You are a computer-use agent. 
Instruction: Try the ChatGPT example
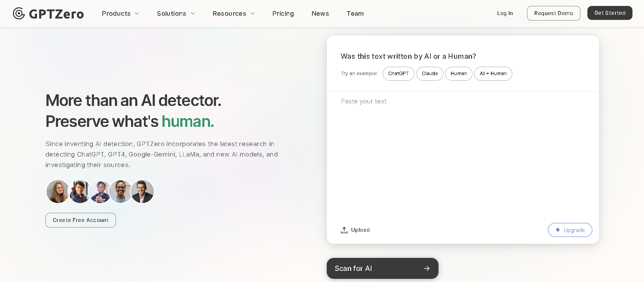(x=398, y=74)
